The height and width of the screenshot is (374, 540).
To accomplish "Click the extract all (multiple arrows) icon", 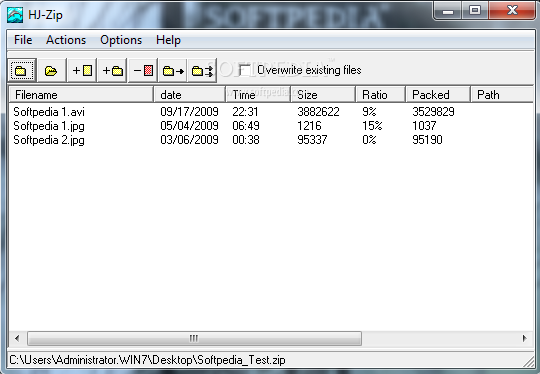I will pos(202,71).
